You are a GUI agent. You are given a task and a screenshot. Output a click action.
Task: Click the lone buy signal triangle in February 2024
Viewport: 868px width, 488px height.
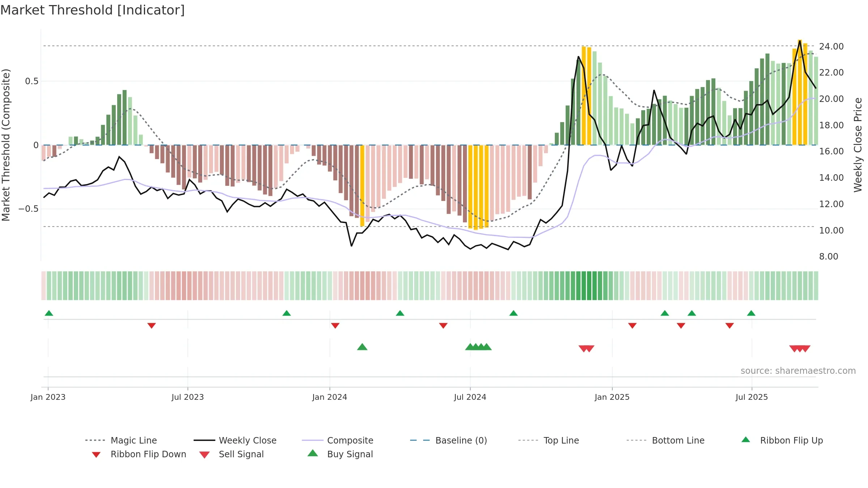362,347
